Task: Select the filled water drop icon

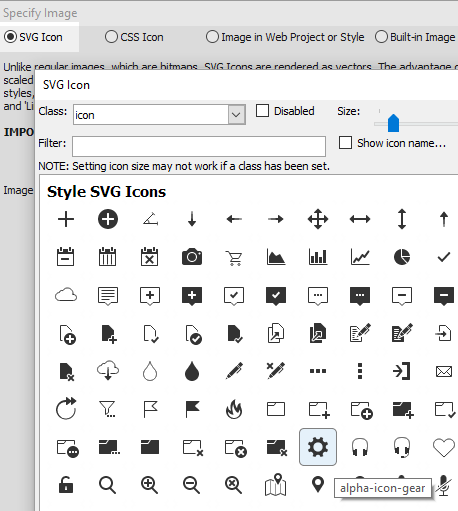Action: [x=192, y=371]
